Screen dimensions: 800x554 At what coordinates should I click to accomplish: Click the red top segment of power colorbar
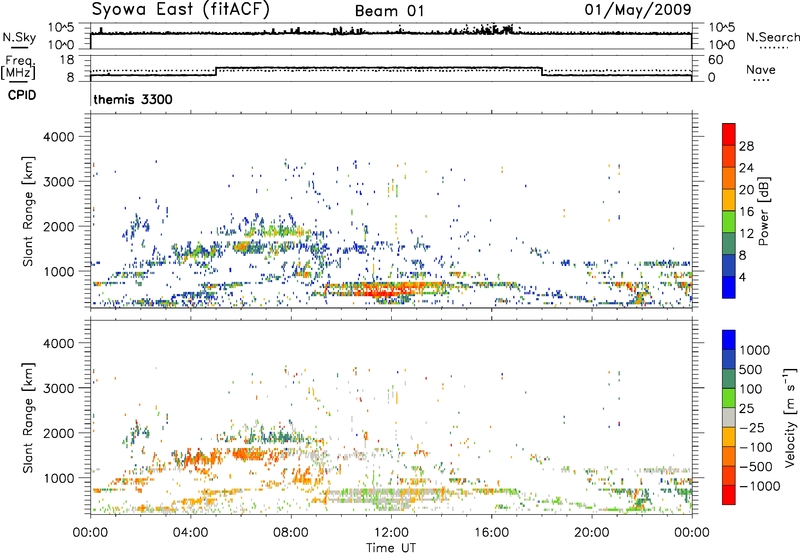pyautogui.click(x=729, y=135)
